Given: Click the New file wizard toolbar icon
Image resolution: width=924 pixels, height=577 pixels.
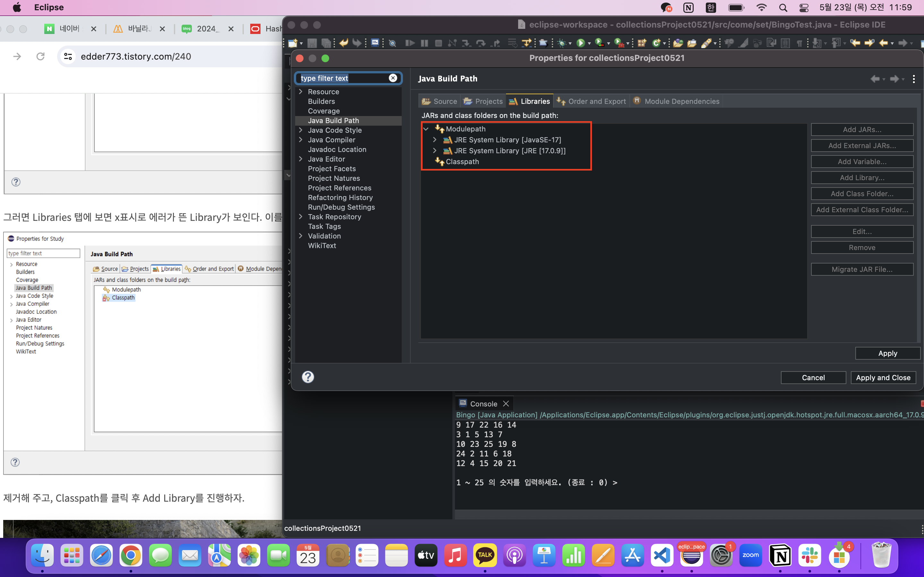Looking at the screenshot, I should tap(293, 43).
